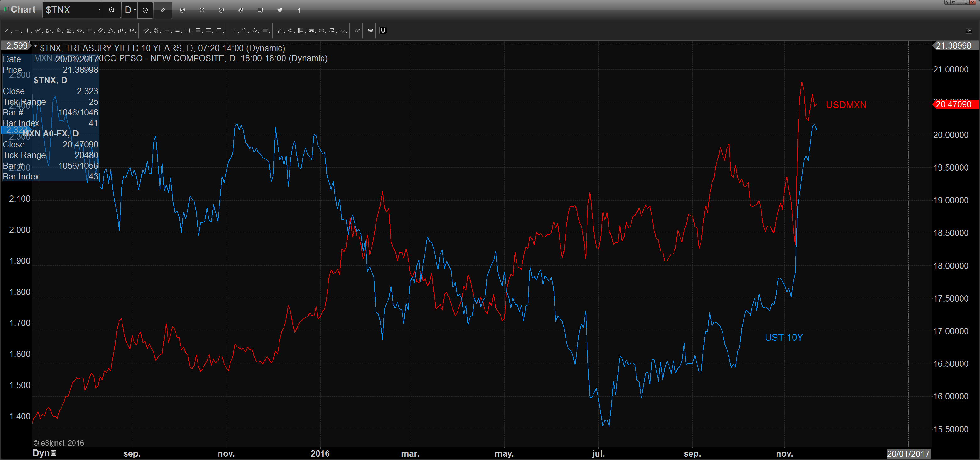Select the TJ ellipse tool
The width and height of the screenshot is (980, 460).
322,30
